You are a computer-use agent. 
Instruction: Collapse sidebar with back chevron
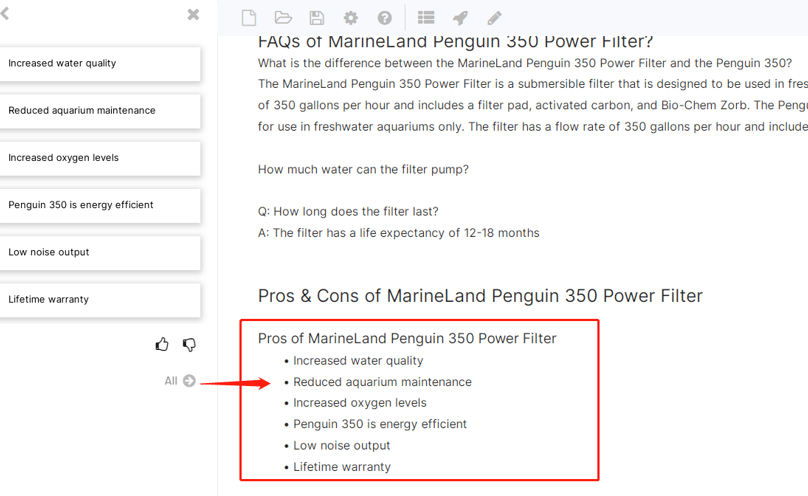tap(5, 13)
